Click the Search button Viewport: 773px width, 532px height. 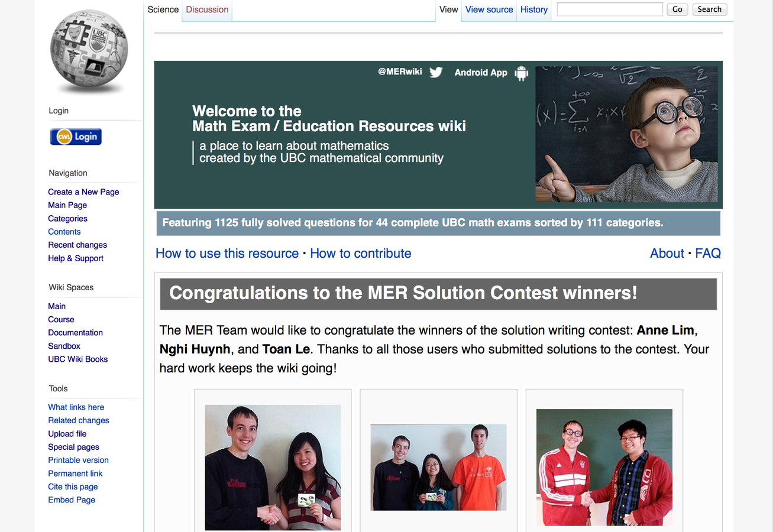pos(709,9)
